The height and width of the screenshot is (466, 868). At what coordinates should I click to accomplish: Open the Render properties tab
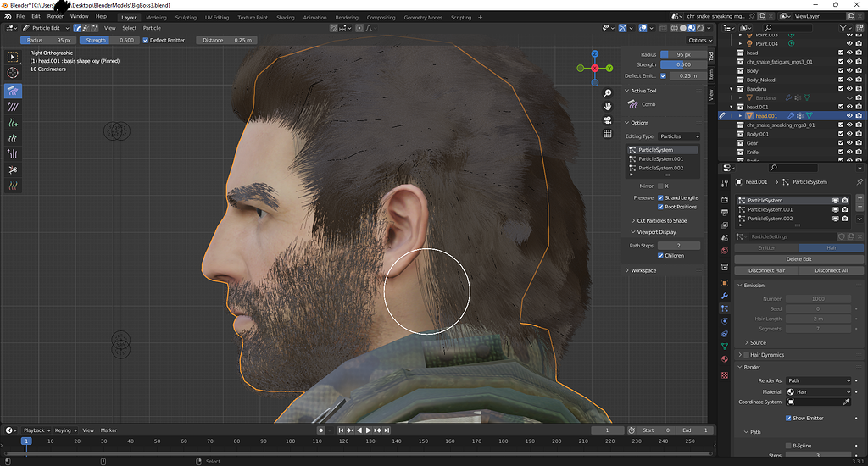(725, 199)
